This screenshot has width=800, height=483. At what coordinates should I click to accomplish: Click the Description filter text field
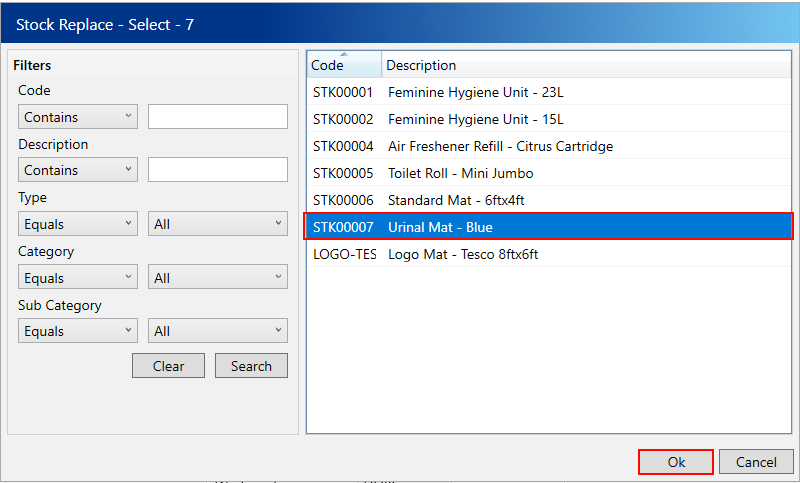pos(217,170)
